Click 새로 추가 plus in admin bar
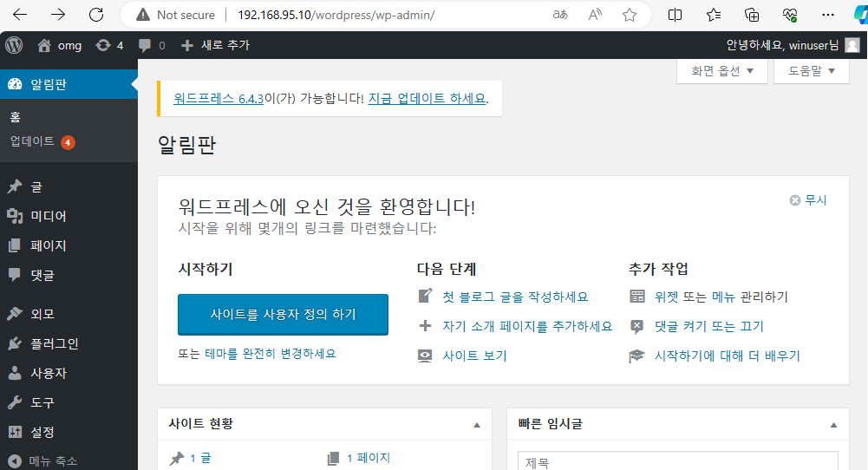This screenshot has height=470, width=868. (x=215, y=45)
